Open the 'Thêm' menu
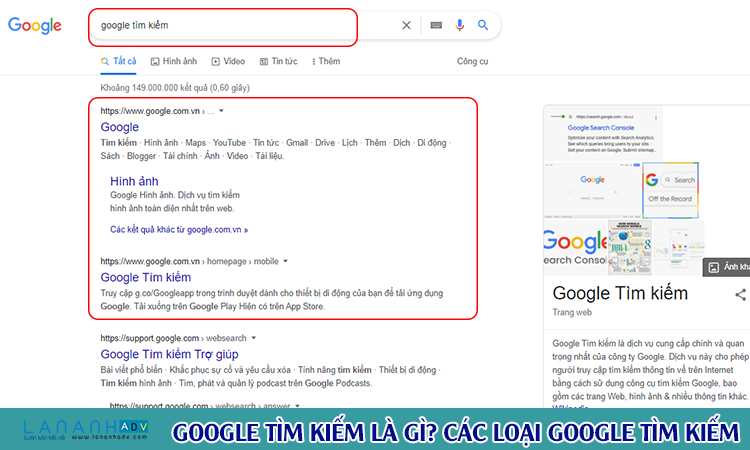750x450 pixels. (326, 61)
